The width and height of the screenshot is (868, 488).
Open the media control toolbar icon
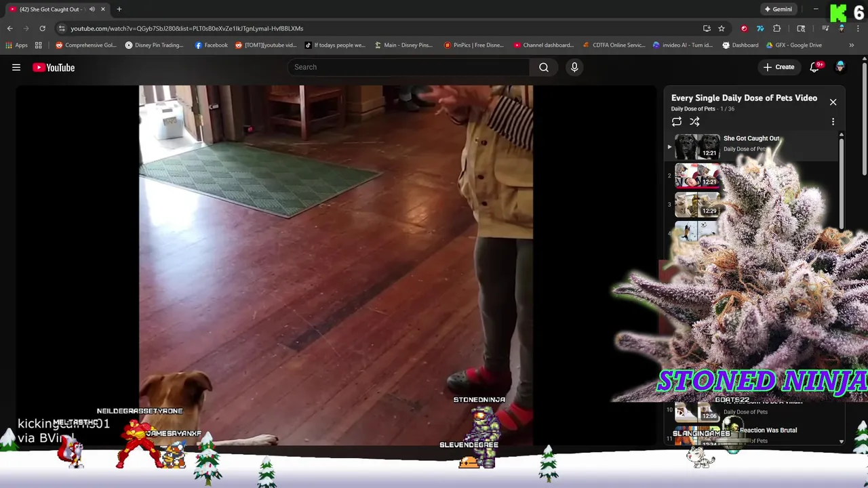tap(825, 28)
